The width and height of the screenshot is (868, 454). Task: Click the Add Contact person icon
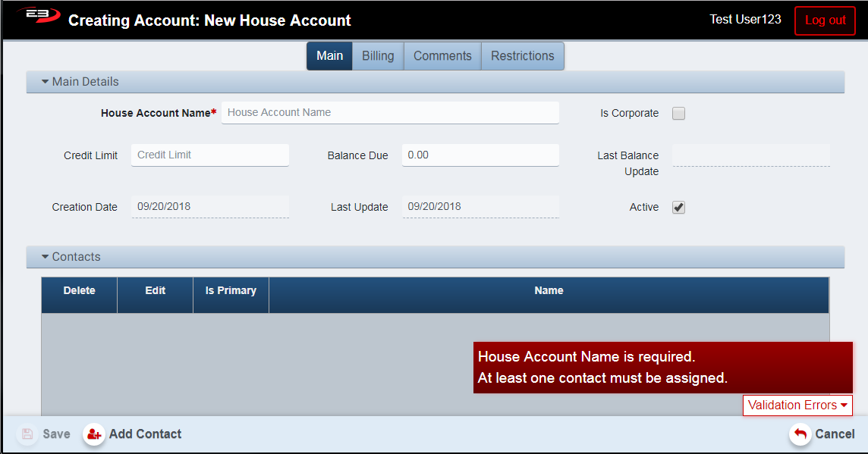tap(94, 434)
